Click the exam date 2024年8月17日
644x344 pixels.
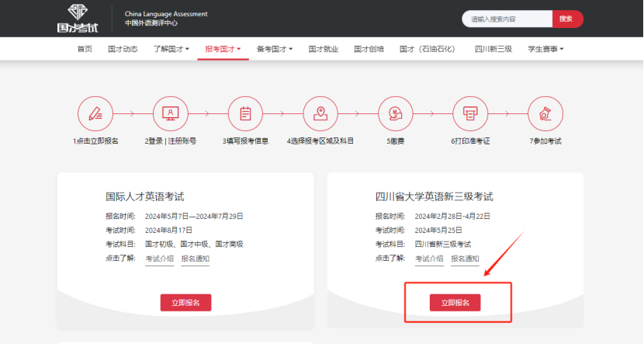[x=168, y=230]
